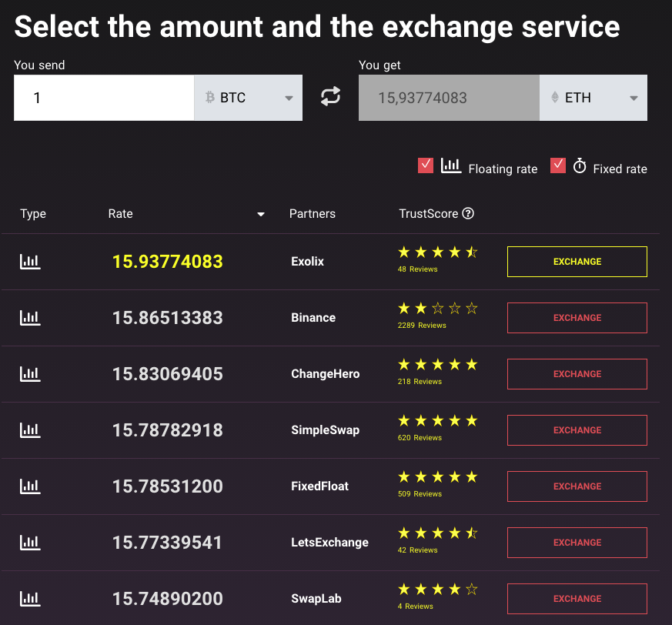
Task: Toggle the Rate column sort arrow
Action: (x=261, y=214)
